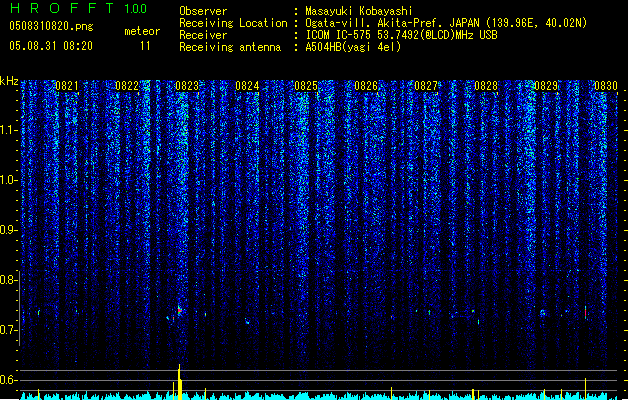Image resolution: width=629 pixels, height=400 pixels.
Task: Click the 0826 time marker
Action: point(366,86)
